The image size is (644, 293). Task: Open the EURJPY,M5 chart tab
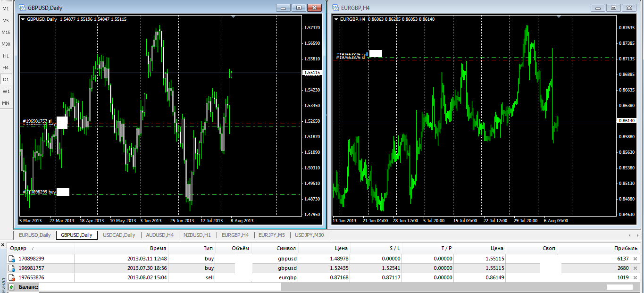click(x=272, y=235)
